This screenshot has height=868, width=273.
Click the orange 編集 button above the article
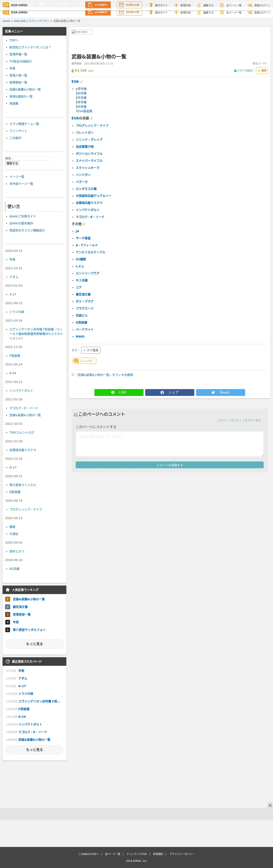point(262,71)
